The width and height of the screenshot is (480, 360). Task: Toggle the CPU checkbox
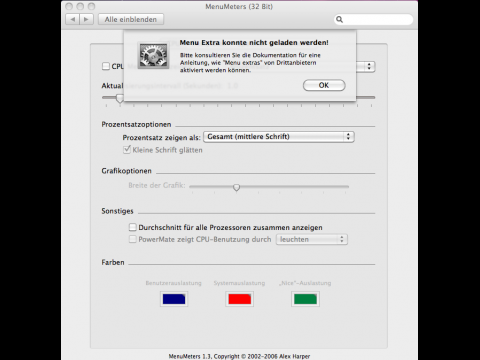tap(106, 66)
